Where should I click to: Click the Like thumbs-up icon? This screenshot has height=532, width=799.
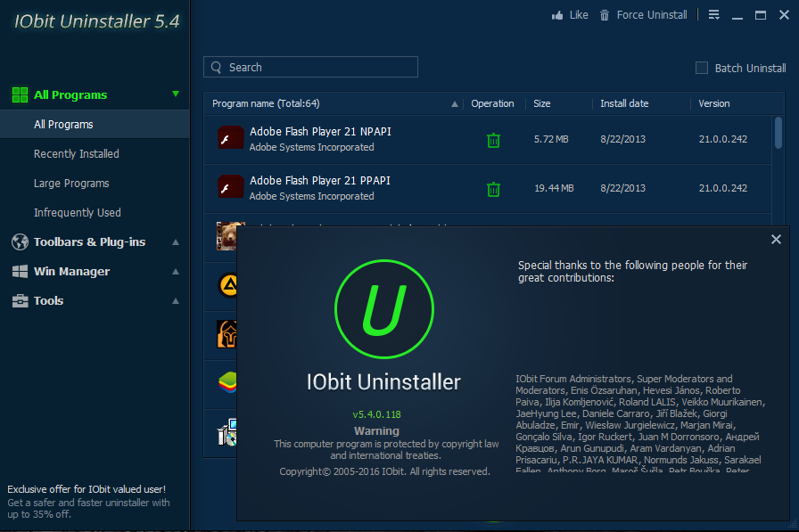pos(557,15)
